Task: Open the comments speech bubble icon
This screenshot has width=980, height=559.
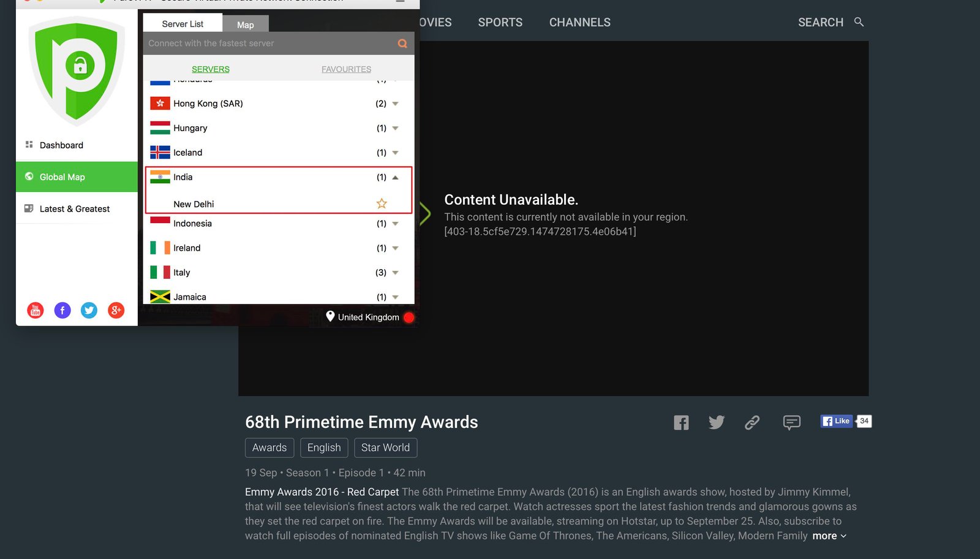Action: point(791,422)
